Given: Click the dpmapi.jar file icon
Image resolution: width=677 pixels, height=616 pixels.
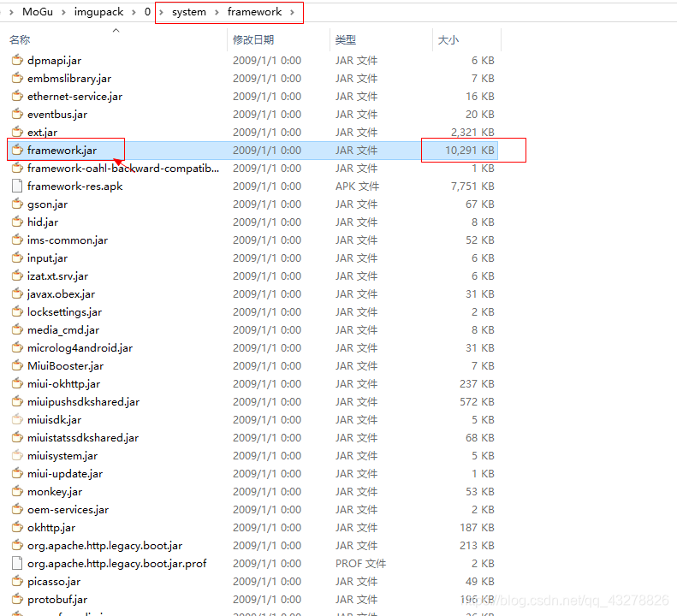Looking at the screenshot, I should point(17,60).
